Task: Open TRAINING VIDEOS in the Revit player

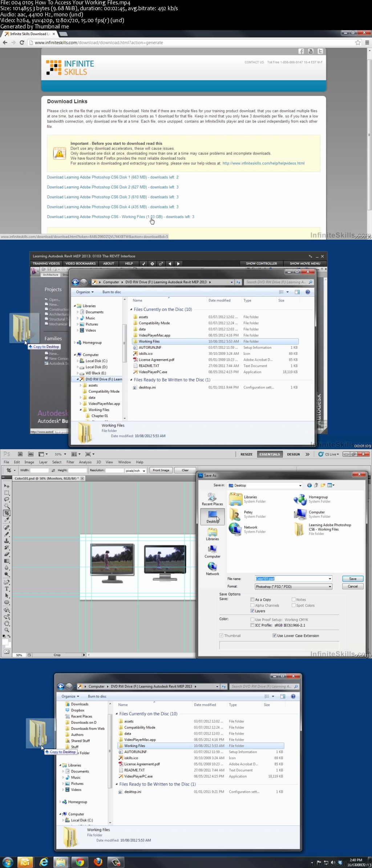Action: click(46, 263)
